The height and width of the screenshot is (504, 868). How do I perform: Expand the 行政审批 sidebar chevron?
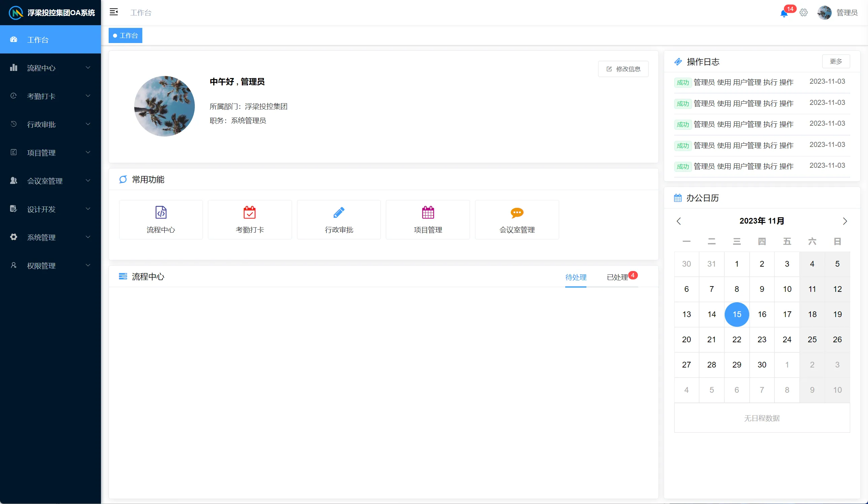click(x=88, y=124)
